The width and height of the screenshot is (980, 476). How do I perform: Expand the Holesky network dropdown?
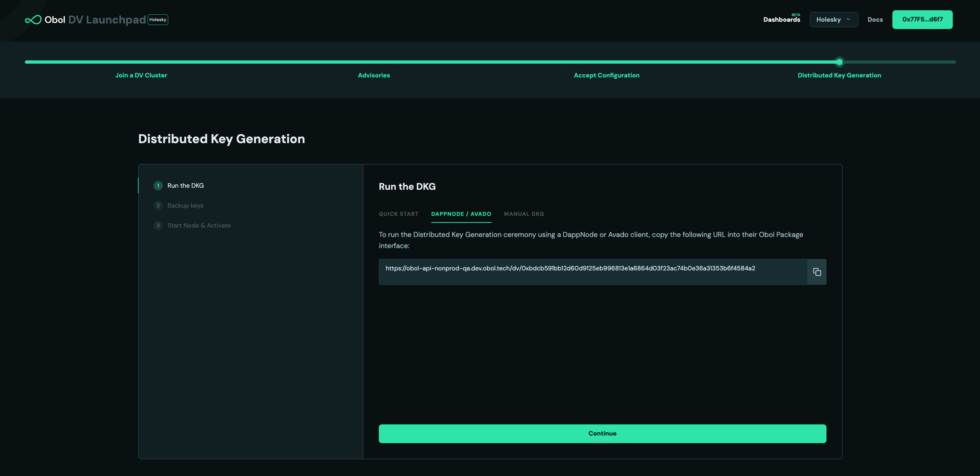[834, 19]
